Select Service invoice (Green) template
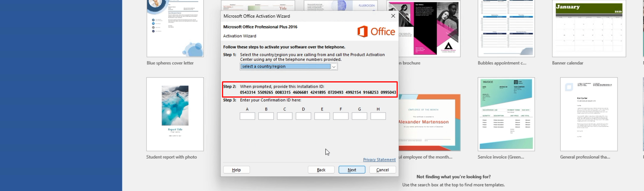The image size is (644, 191). point(506,114)
